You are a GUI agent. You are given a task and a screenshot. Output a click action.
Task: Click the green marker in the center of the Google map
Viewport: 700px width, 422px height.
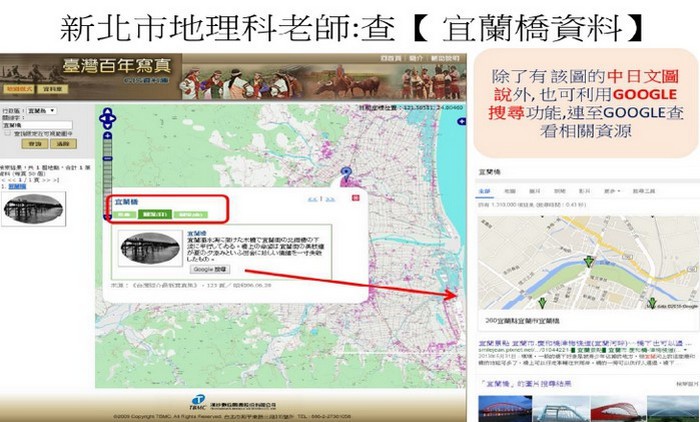[589, 262]
